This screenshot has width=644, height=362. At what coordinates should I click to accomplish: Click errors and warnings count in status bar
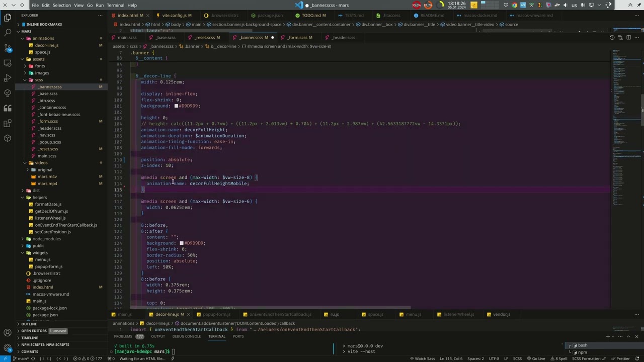[x=89, y=358]
